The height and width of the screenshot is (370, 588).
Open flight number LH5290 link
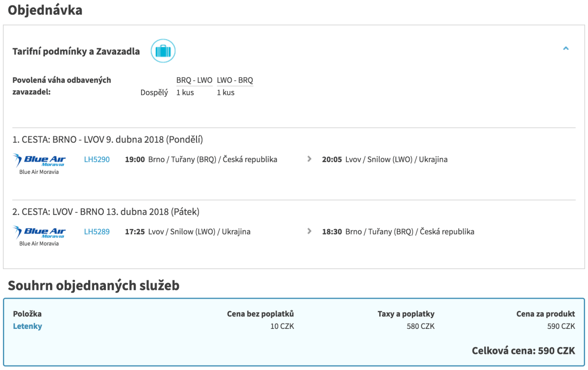97,160
